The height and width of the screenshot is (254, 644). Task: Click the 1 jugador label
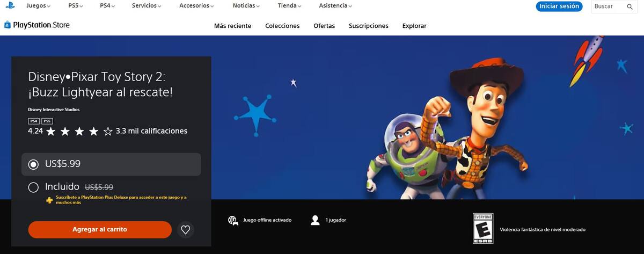point(335,220)
